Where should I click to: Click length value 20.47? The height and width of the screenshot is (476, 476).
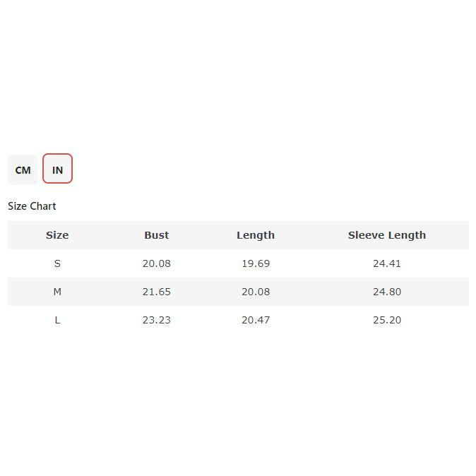(256, 320)
